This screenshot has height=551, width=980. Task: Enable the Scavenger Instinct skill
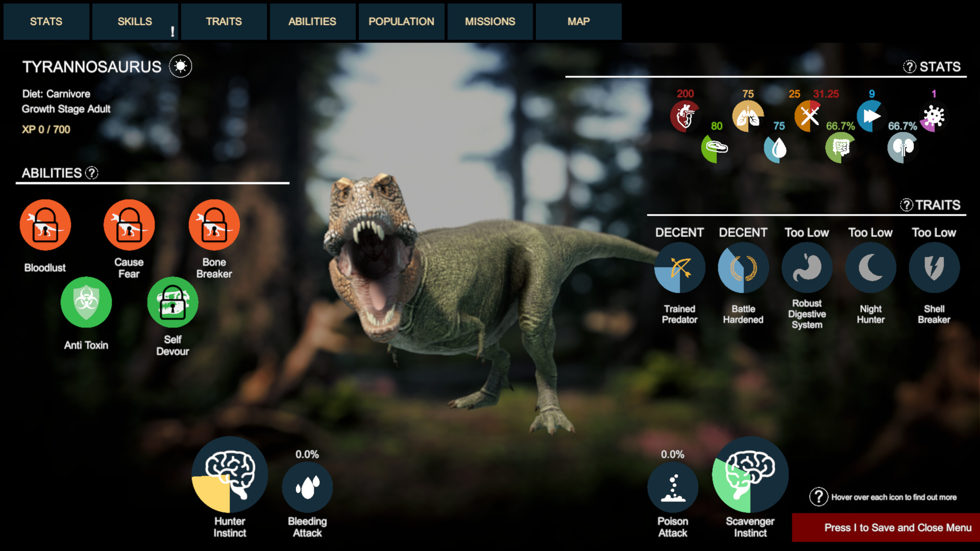click(750, 474)
